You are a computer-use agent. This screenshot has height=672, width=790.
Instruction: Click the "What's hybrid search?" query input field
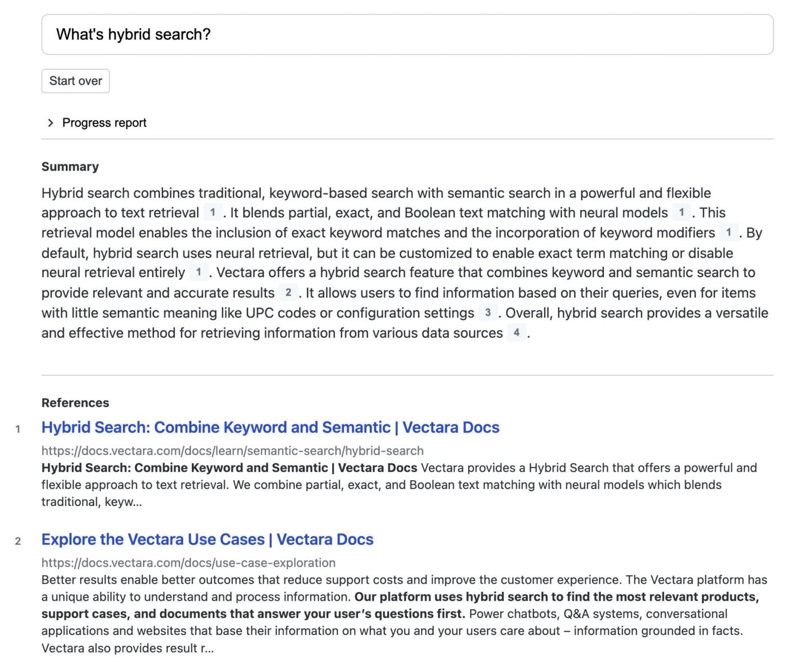coord(407,35)
